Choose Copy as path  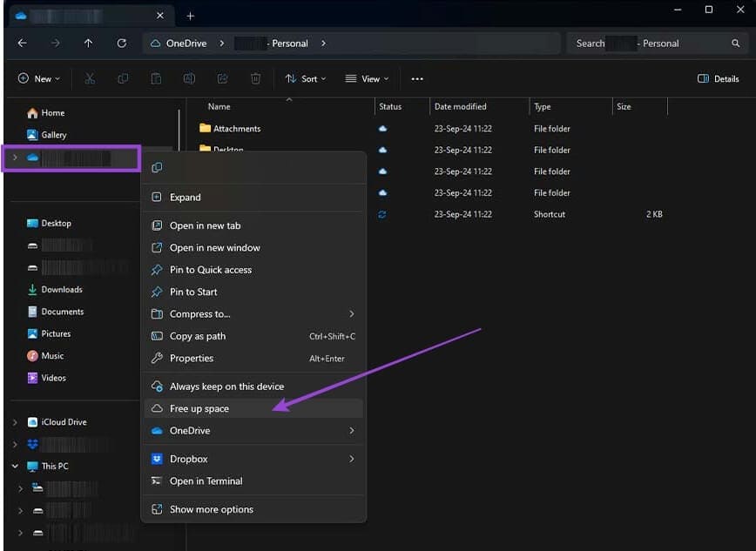253,337
